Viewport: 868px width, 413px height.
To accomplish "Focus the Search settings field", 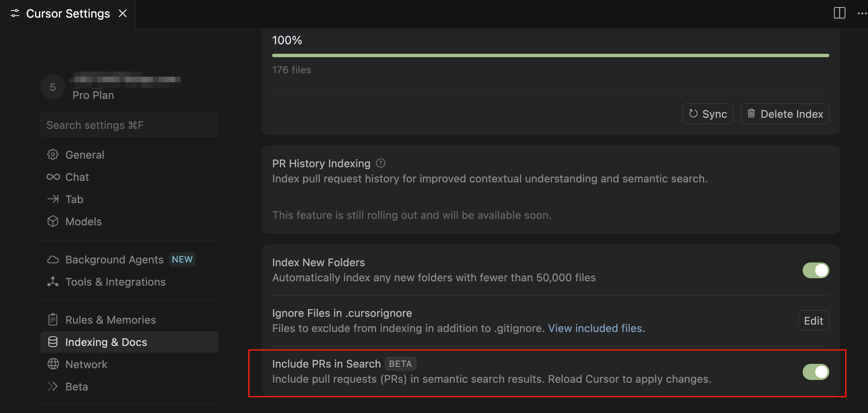I will tap(129, 125).
